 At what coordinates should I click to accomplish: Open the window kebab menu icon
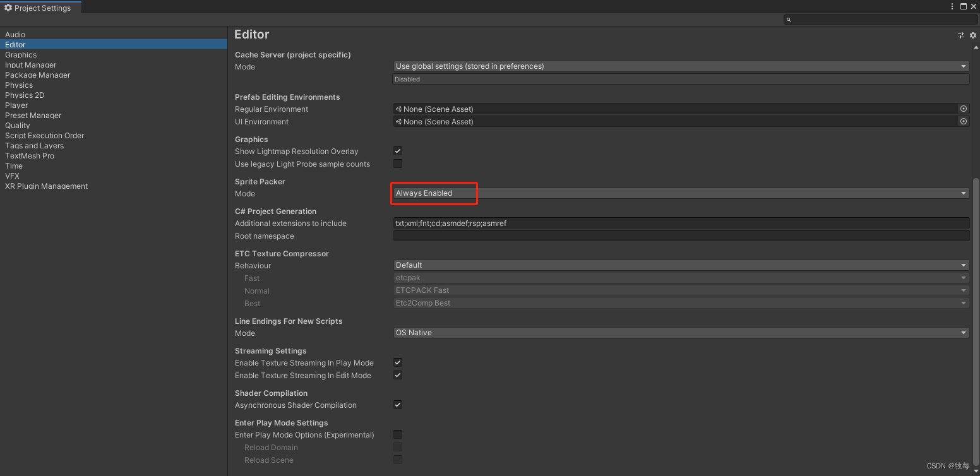point(952,6)
